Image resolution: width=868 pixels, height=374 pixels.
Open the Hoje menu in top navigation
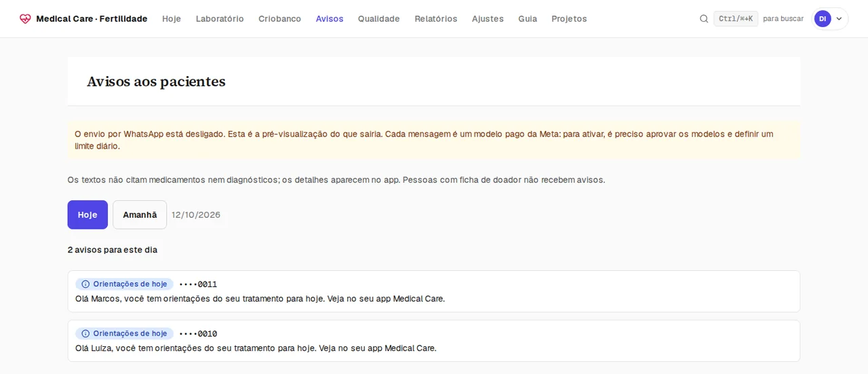(x=172, y=19)
